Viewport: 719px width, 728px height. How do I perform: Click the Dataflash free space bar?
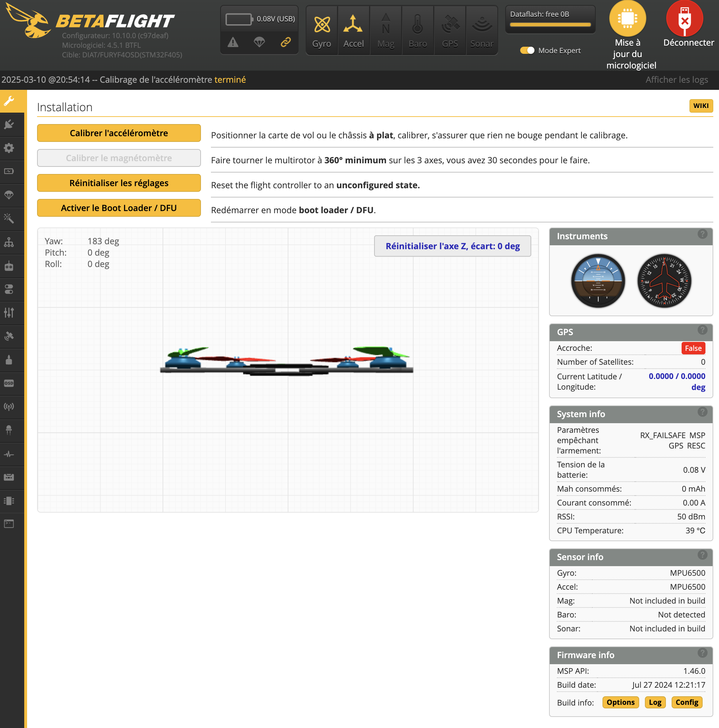[550, 25]
